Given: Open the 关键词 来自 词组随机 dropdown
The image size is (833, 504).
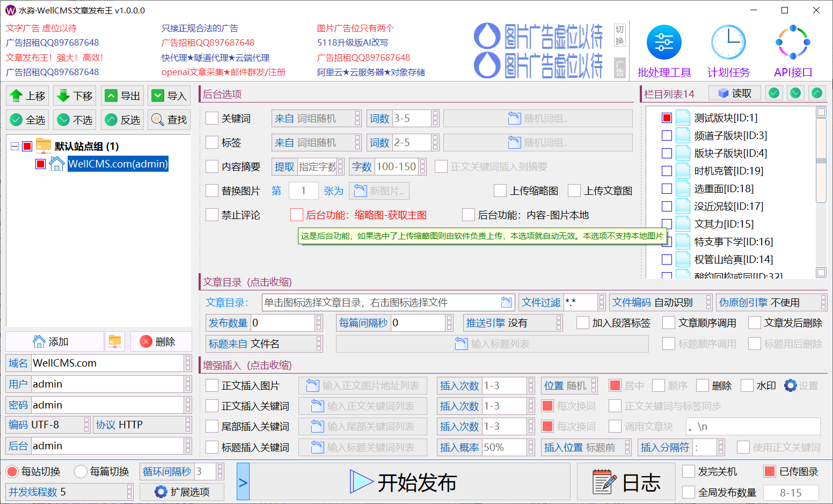Looking at the screenshot, I should (316, 119).
